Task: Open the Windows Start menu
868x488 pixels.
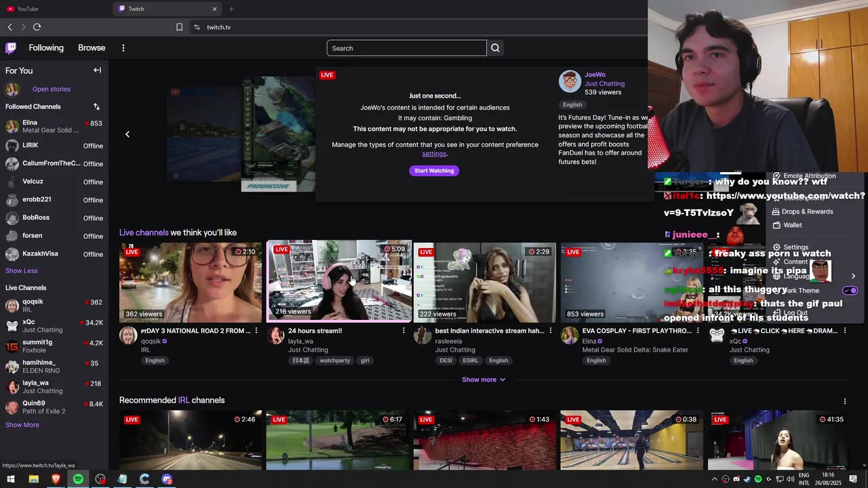Action: [x=11, y=479]
